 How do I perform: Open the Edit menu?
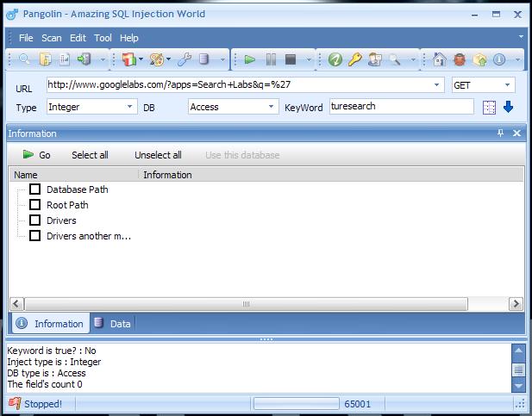78,38
